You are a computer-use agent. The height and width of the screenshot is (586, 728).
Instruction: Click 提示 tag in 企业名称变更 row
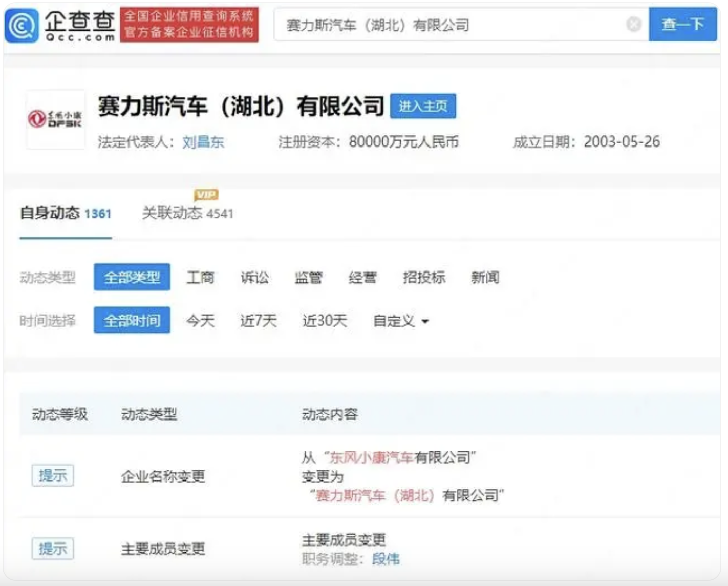coord(53,475)
